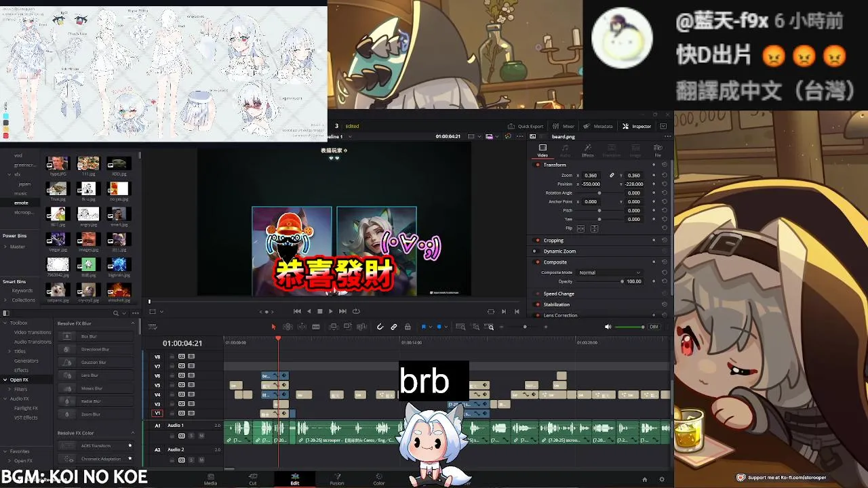This screenshot has height=488, width=868.
Task: Open the Metadata panel
Action: pos(598,126)
